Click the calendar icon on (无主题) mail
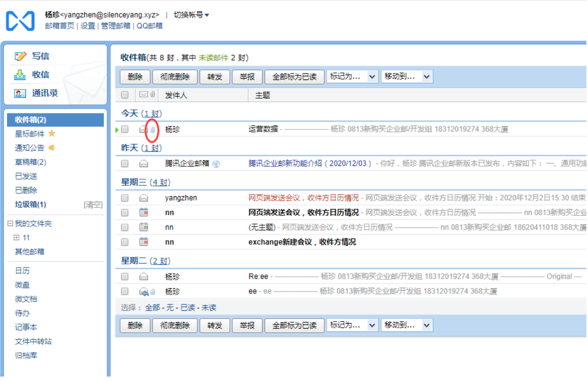 click(x=144, y=227)
